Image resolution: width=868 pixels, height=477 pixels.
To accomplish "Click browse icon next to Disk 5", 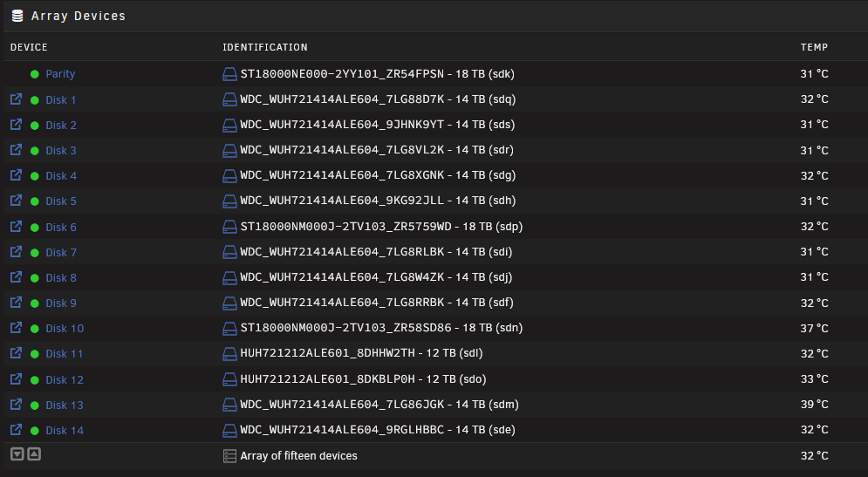I will point(16,201).
